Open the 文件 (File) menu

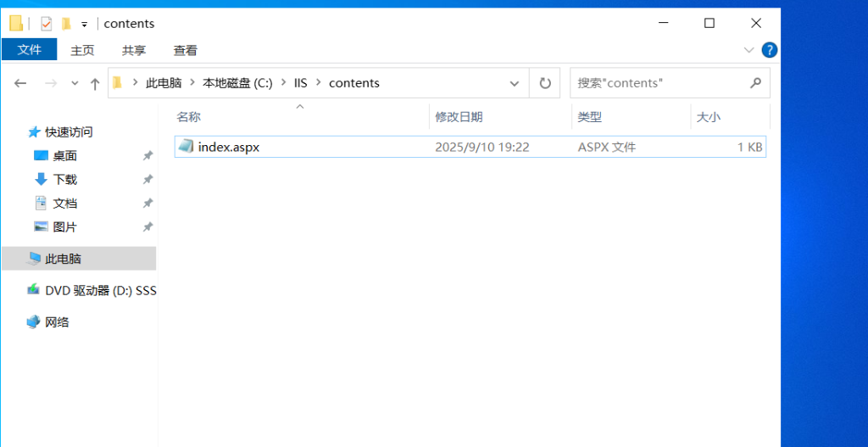pyautogui.click(x=30, y=50)
